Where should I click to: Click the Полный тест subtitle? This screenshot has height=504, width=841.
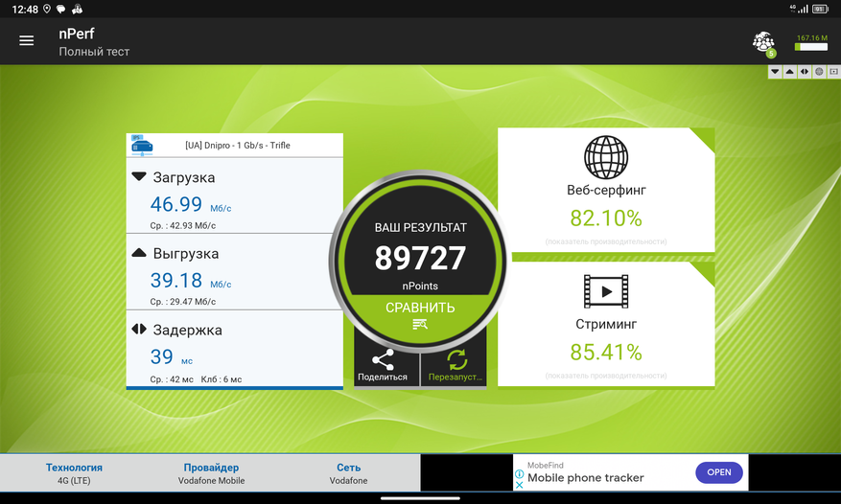[94, 52]
